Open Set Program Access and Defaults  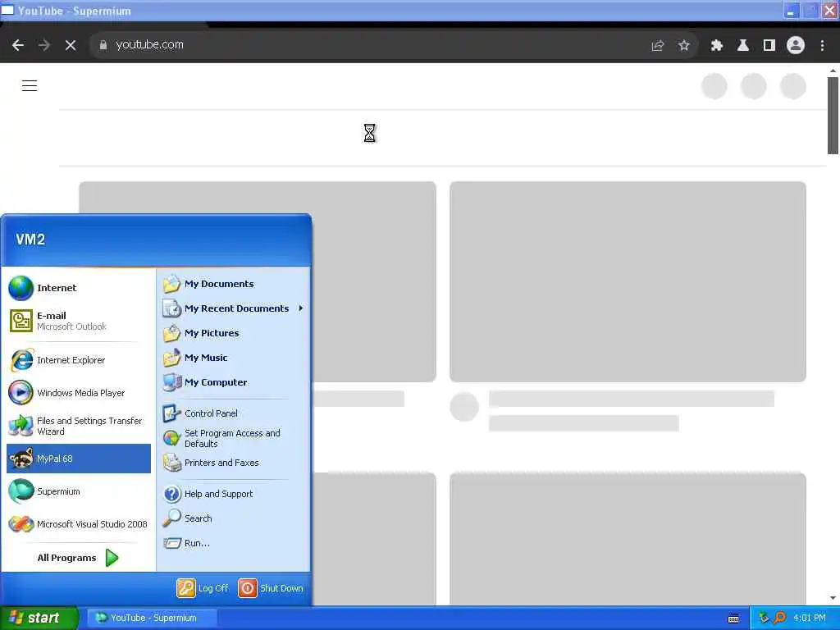tap(234, 438)
